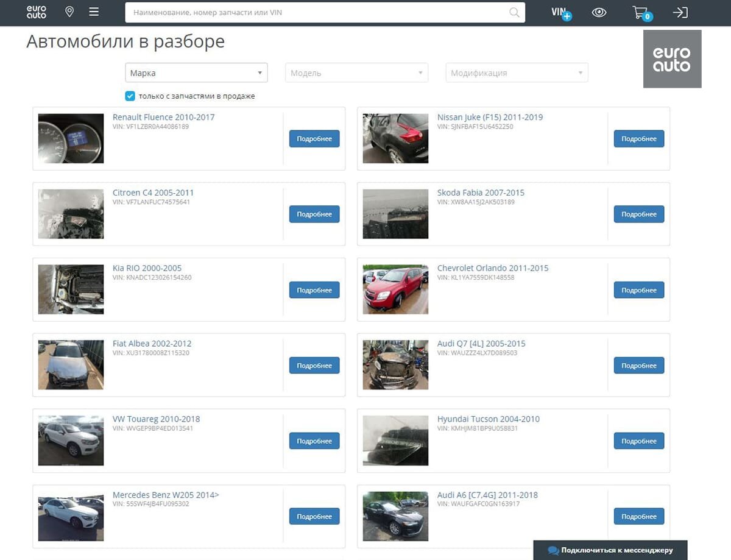The height and width of the screenshot is (560, 731).
Task: Click the euroauto logo in header
Action: tap(37, 12)
